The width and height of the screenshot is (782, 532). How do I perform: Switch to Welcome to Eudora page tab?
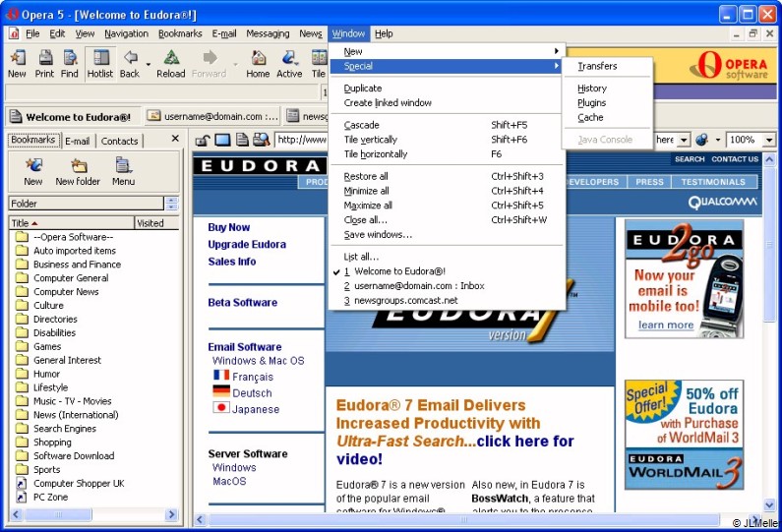[74, 117]
